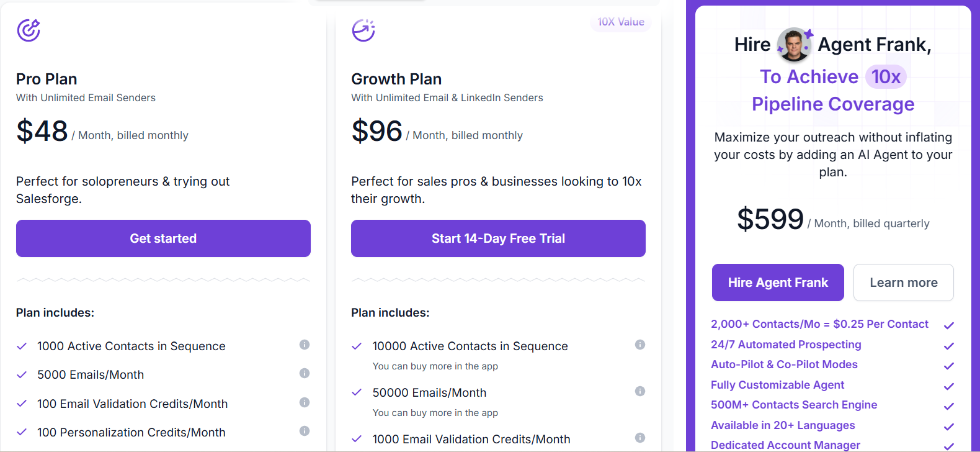The height and width of the screenshot is (452, 980).
Task: Open info tooltip for 100 Email Validation Credits/Month
Action: coord(305,402)
